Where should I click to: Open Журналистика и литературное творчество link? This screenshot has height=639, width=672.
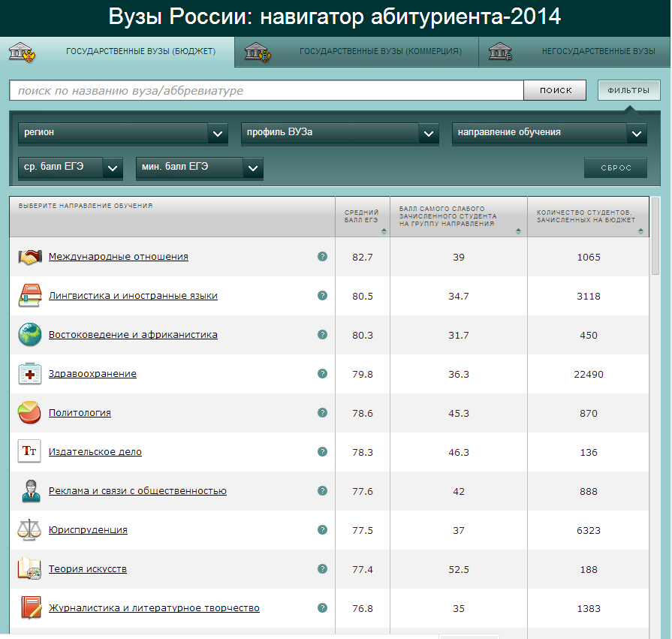154,607
